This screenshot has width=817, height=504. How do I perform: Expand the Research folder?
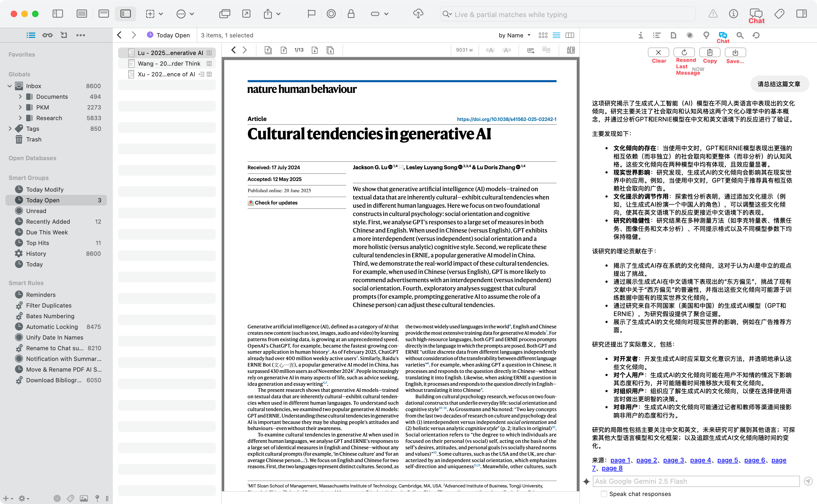point(20,118)
